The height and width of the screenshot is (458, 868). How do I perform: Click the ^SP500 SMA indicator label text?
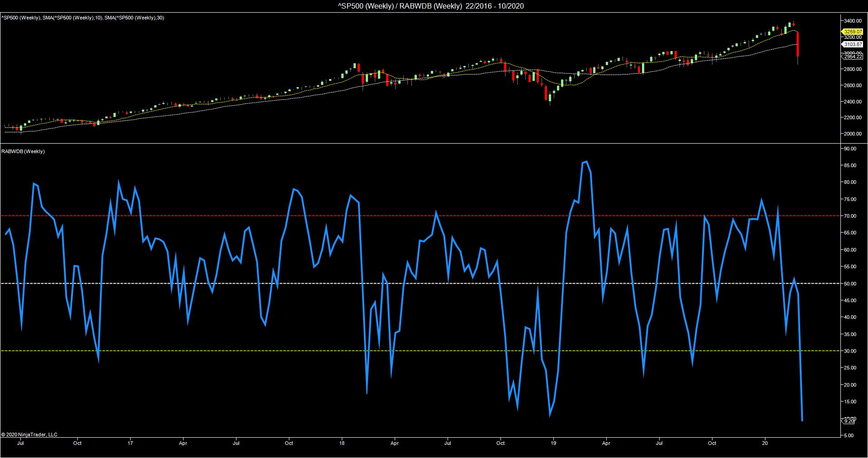pos(82,18)
